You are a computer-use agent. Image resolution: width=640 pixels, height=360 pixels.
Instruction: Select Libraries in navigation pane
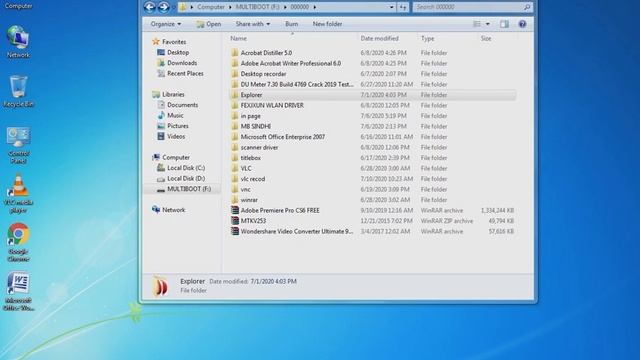tap(173, 94)
